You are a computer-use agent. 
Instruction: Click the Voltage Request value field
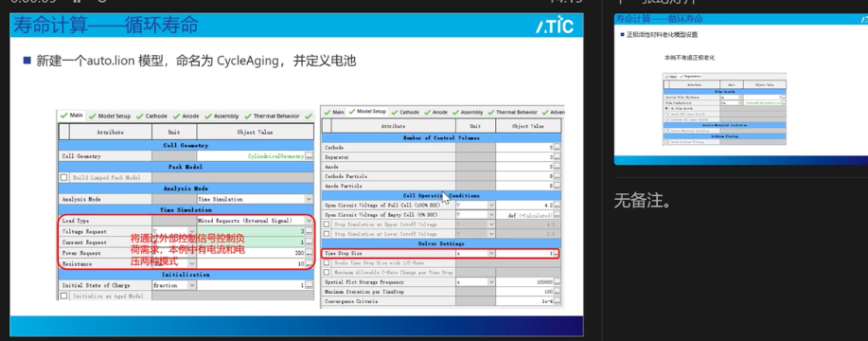pyautogui.click(x=250, y=231)
